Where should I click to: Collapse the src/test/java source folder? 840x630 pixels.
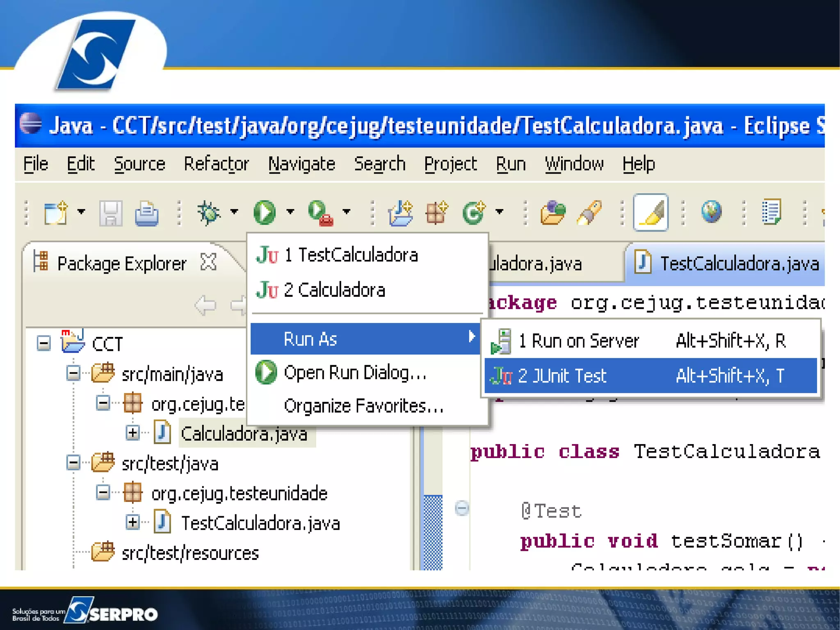(x=73, y=463)
